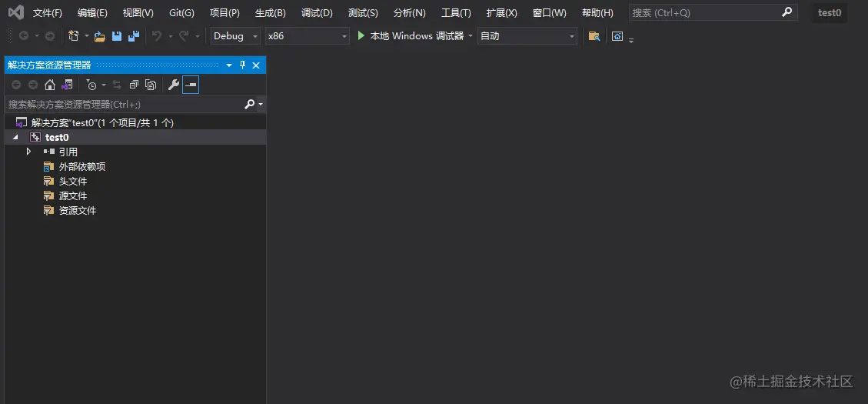Click the navigate forward toolbar arrow
The height and width of the screenshot is (404, 868).
coord(50,36)
